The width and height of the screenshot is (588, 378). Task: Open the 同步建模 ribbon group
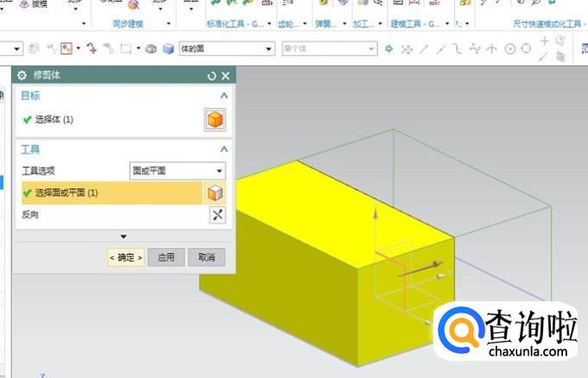(x=129, y=23)
